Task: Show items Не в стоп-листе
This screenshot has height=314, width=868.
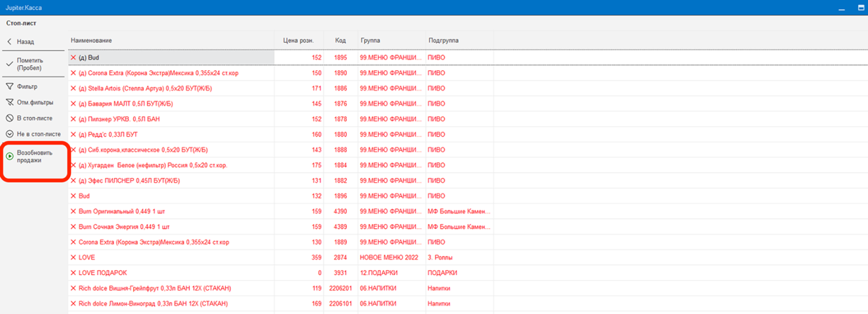Action: coord(32,133)
